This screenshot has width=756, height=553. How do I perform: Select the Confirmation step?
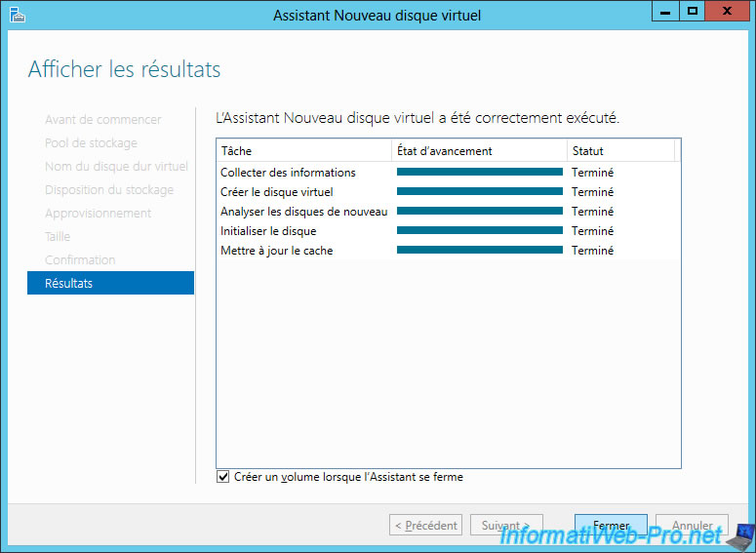pos(80,259)
